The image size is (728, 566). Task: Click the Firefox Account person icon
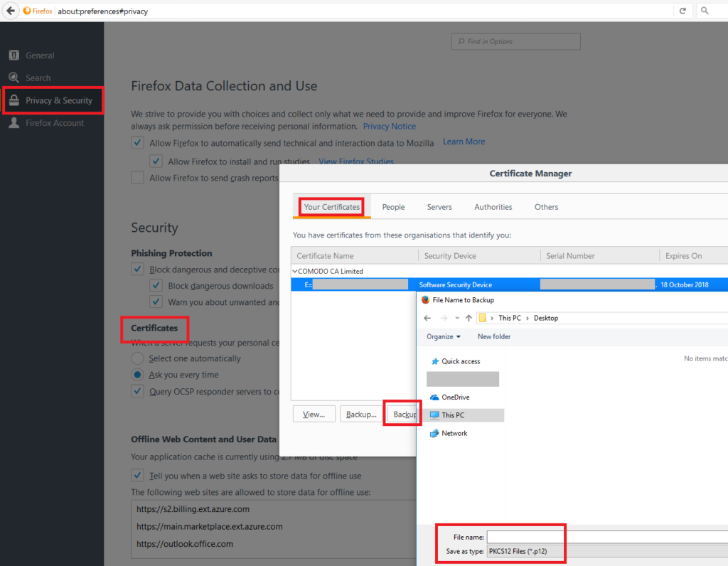[14, 122]
